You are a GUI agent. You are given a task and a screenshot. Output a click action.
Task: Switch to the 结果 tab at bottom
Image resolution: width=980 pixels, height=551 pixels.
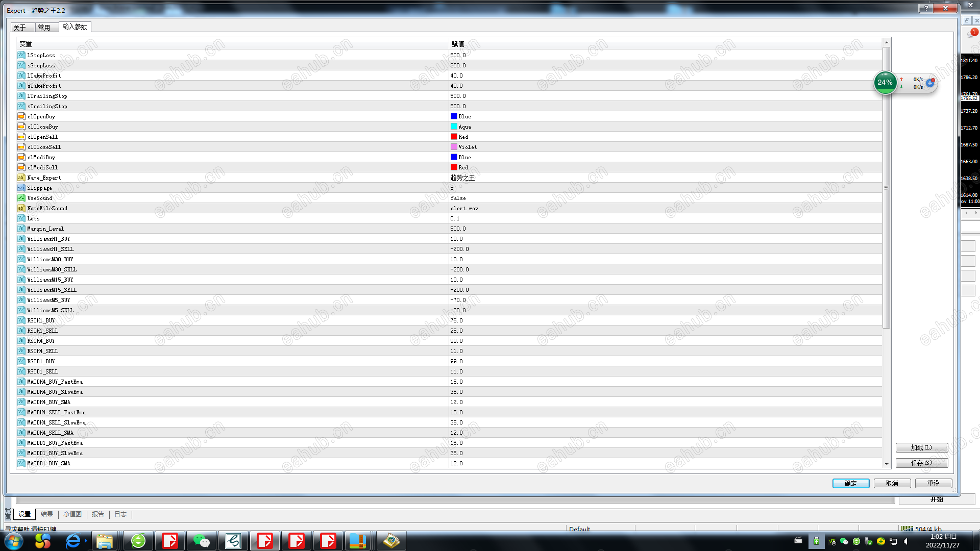point(47,514)
